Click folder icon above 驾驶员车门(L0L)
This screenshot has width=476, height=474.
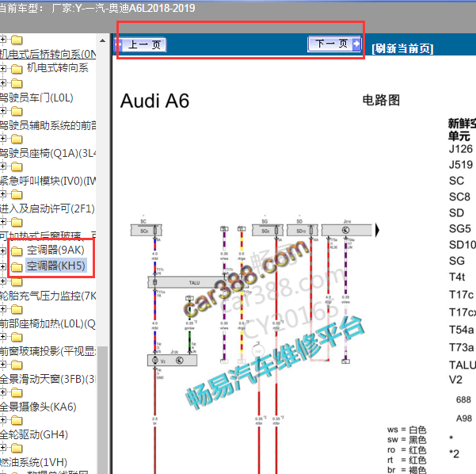point(17,83)
